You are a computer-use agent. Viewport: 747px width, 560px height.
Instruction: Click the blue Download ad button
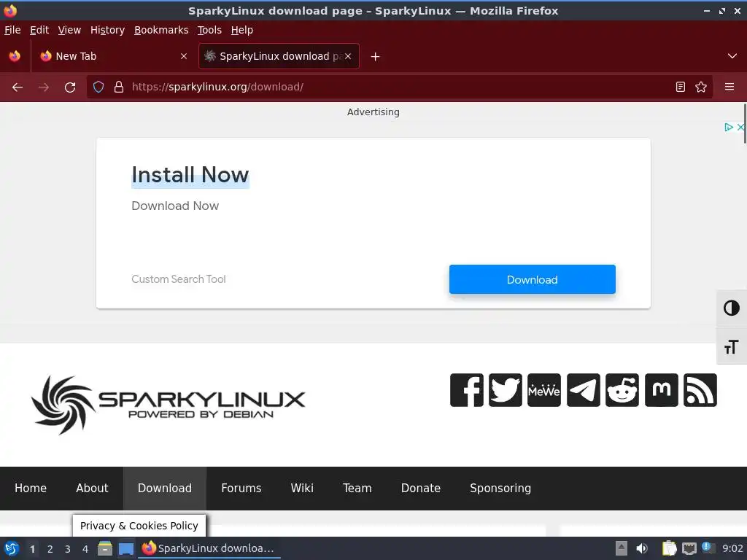(532, 279)
